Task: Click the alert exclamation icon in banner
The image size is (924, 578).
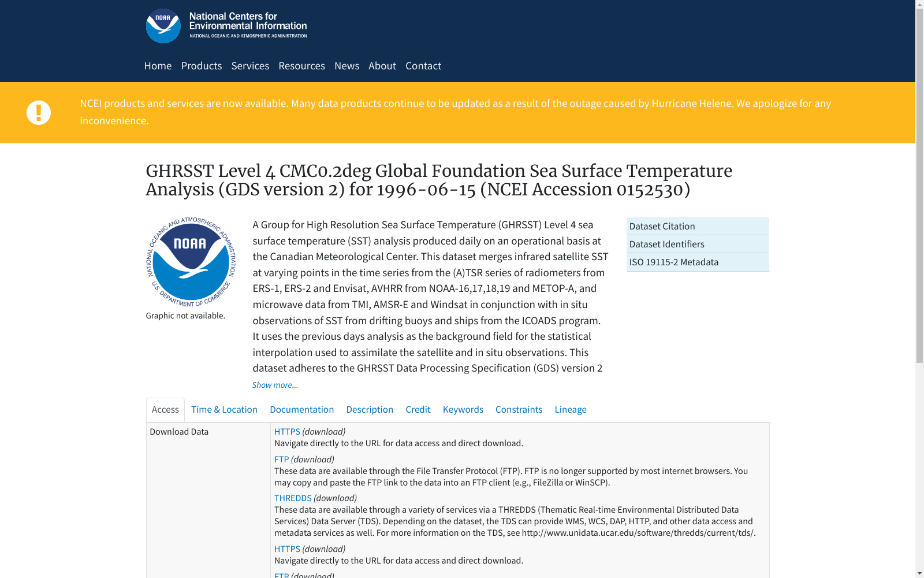Action: point(39,113)
